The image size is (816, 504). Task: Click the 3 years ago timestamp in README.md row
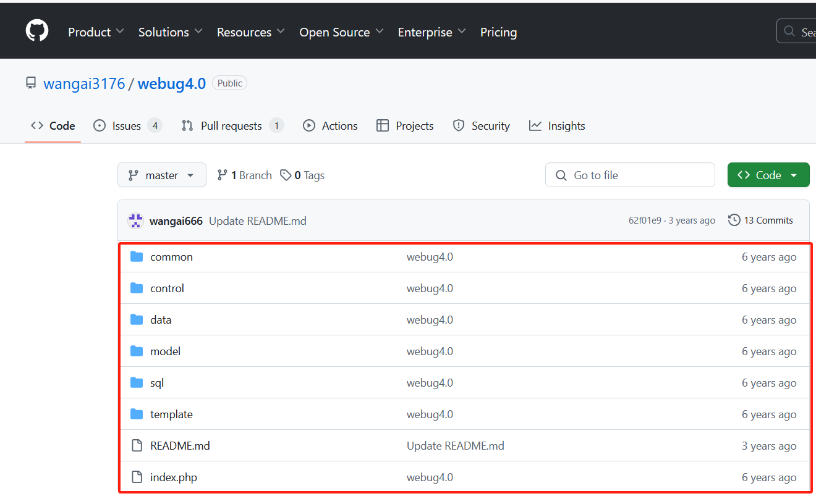click(x=769, y=445)
